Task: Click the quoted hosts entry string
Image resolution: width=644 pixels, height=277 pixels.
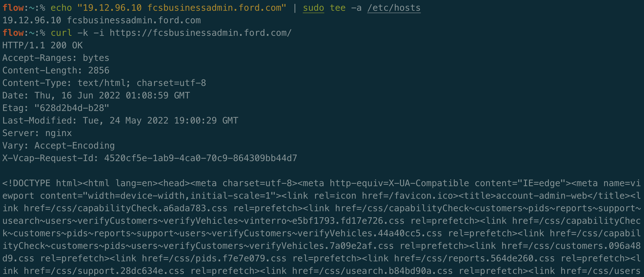Action: pos(182,8)
